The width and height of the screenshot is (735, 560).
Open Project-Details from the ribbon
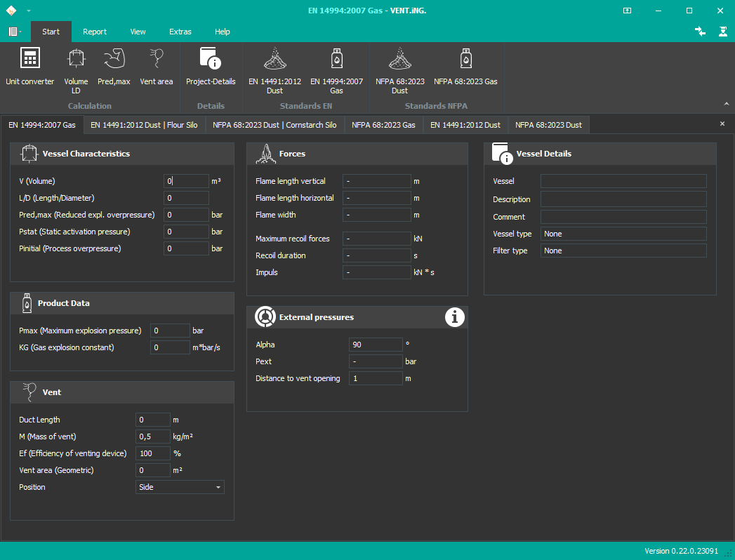pyautogui.click(x=211, y=69)
